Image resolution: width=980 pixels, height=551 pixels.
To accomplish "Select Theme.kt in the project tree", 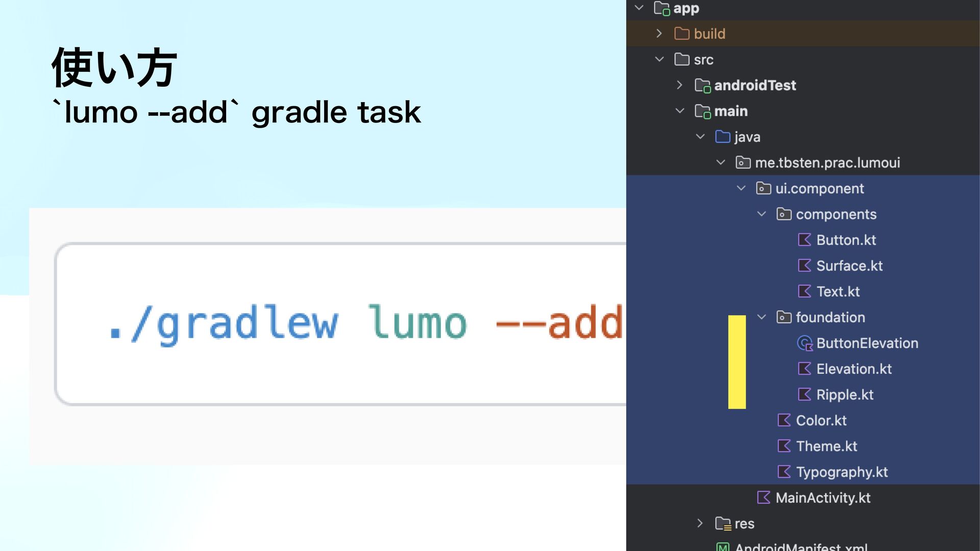I will pyautogui.click(x=826, y=446).
